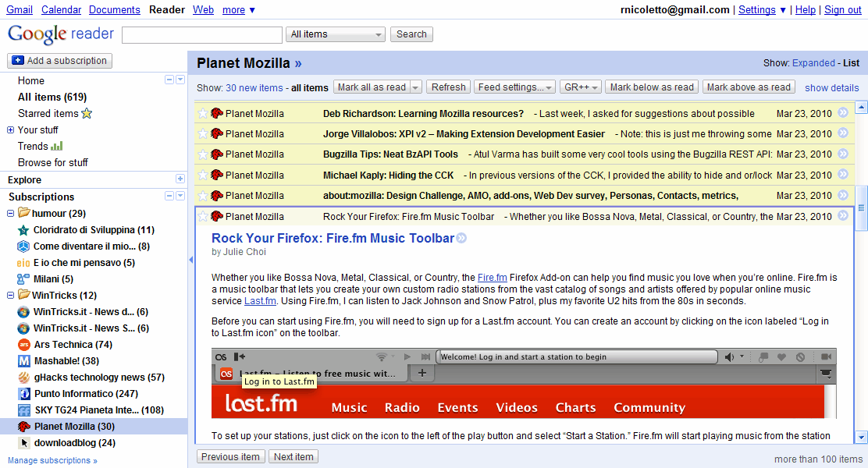Open Michael Kaply item original page arrow icon

pos(843,175)
